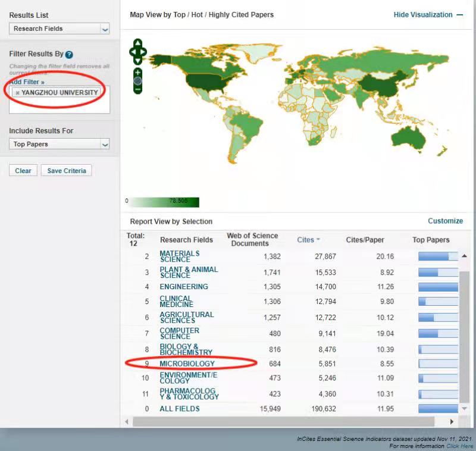Image resolution: width=476 pixels, height=451 pixels.
Task: Click the Top Papers bar for Engineering
Action: pos(438,287)
